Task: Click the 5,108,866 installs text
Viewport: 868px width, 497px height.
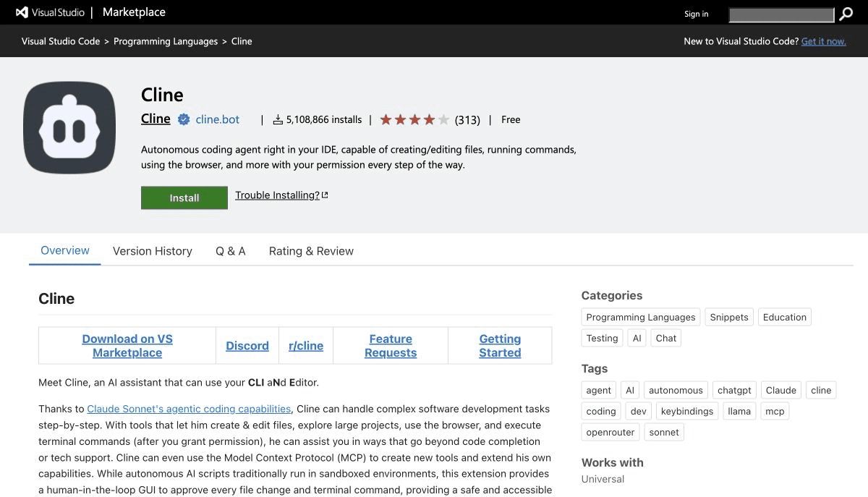Action: [323, 120]
